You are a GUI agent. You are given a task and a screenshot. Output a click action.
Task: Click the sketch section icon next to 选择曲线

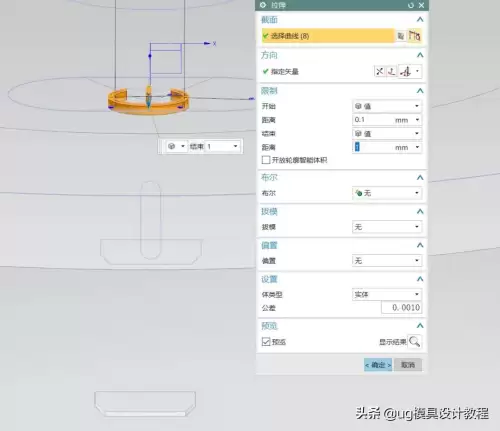tap(401, 36)
